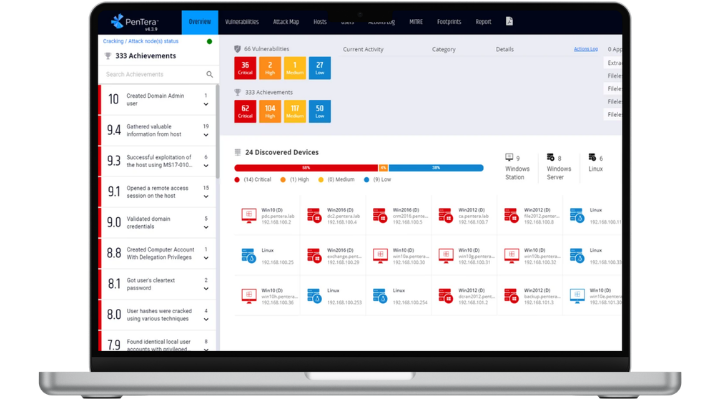Open the PDF export icon in top bar

click(x=509, y=22)
